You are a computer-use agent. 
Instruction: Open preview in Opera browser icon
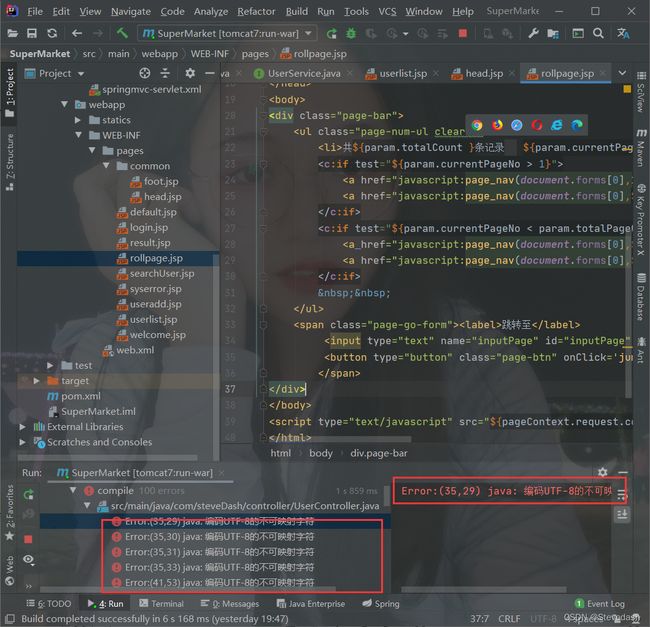point(537,125)
